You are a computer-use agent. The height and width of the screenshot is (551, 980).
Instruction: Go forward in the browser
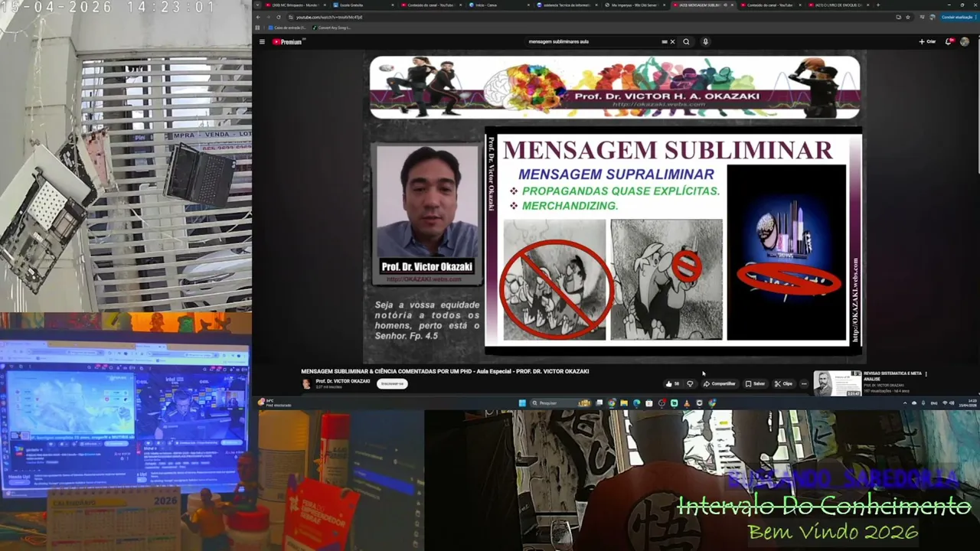pyautogui.click(x=267, y=17)
